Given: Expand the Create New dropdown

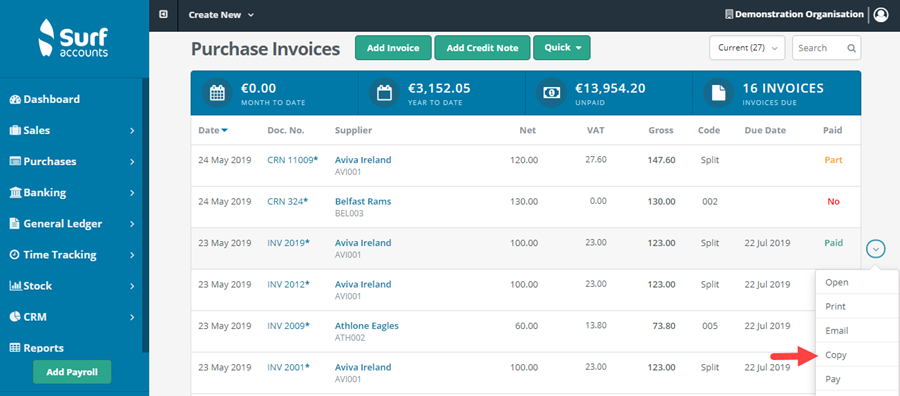Looking at the screenshot, I should (221, 15).
